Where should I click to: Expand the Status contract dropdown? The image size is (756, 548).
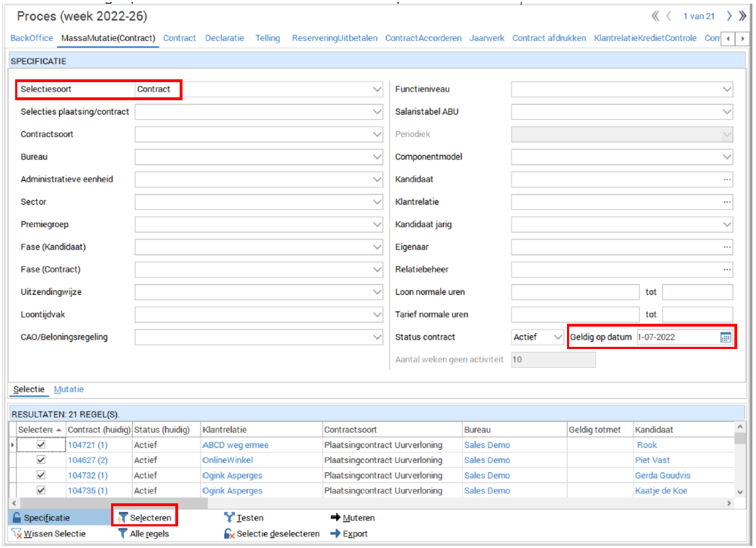click(557, 337)
